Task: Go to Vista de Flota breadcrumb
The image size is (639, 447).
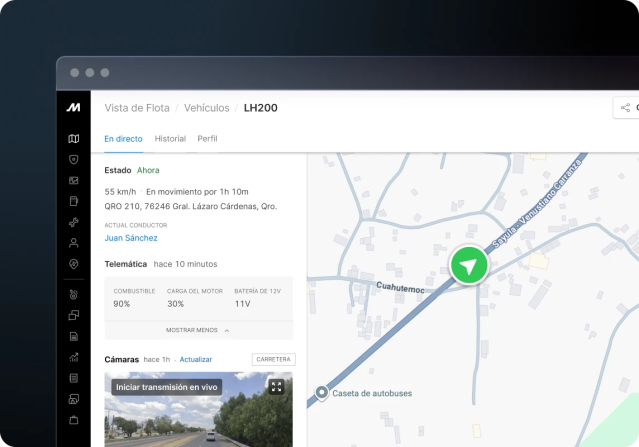Action: (x=136, y=108)
